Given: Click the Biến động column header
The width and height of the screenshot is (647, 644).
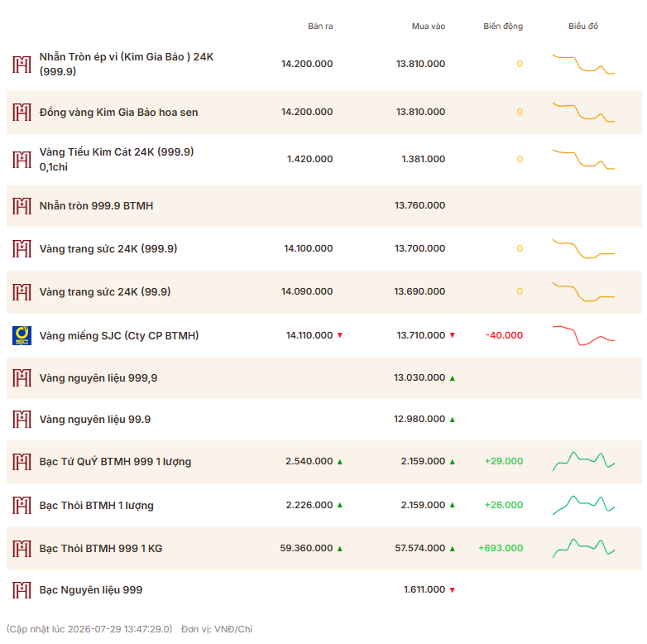Looking at the screenshot, I should click(x=503, y=26).
